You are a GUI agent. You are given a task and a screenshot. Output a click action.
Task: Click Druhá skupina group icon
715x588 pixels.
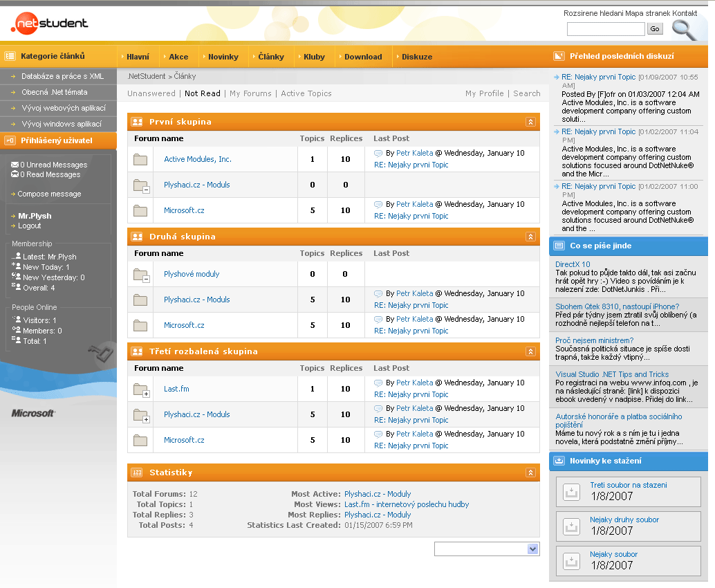137,237
